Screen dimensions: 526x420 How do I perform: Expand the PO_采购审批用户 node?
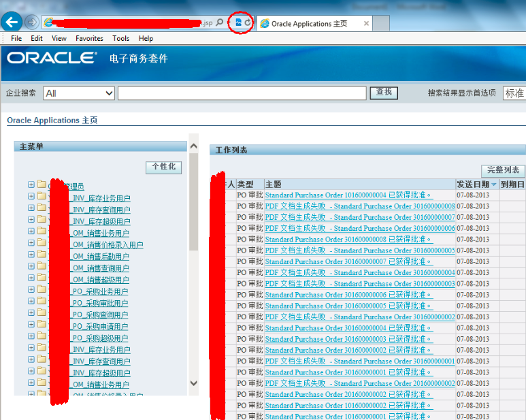(31, 301)
